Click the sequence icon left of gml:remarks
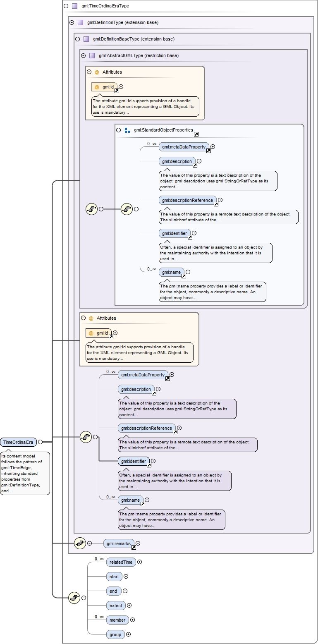This screenshot has height=644, width=318. tap(79, 543)
